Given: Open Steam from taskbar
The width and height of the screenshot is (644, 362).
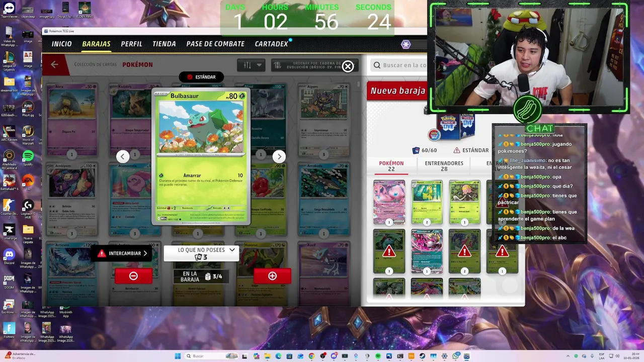Looking at the screenshot, I should (x=422, y=356).
